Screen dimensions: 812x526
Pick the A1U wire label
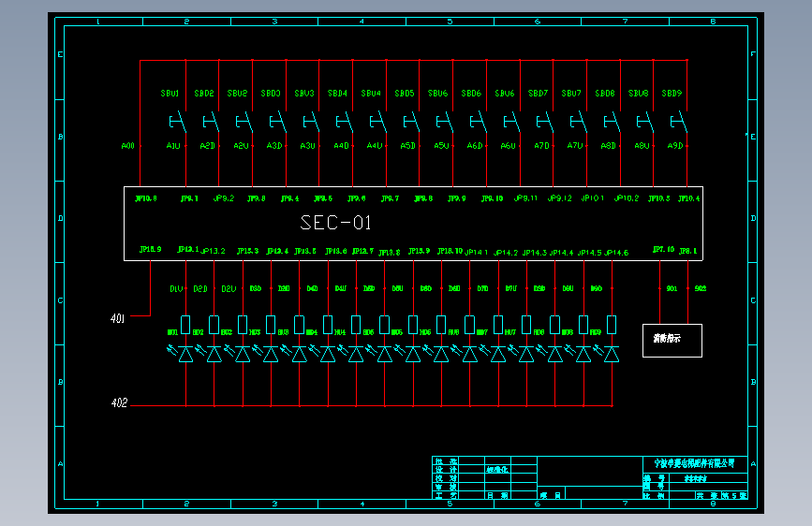173,146
